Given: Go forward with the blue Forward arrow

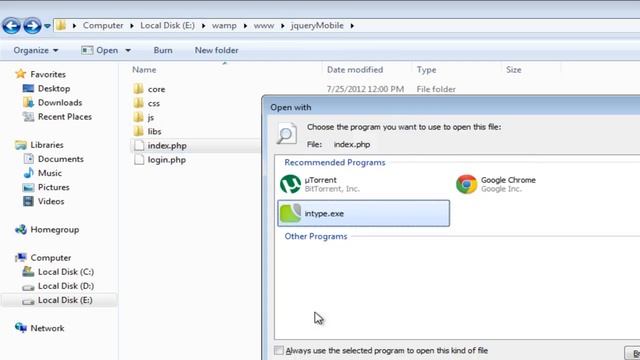Looking at the screenshot, I should pos(32,26).
